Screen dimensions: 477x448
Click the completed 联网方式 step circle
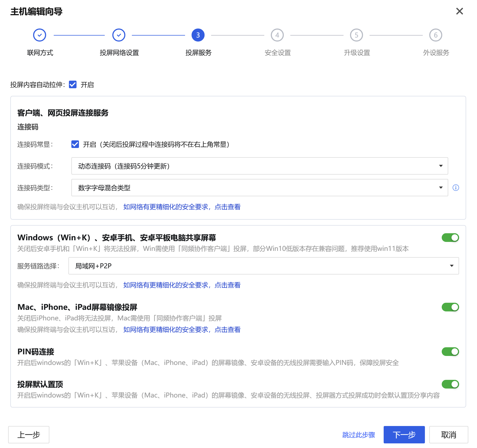point(40,35)
